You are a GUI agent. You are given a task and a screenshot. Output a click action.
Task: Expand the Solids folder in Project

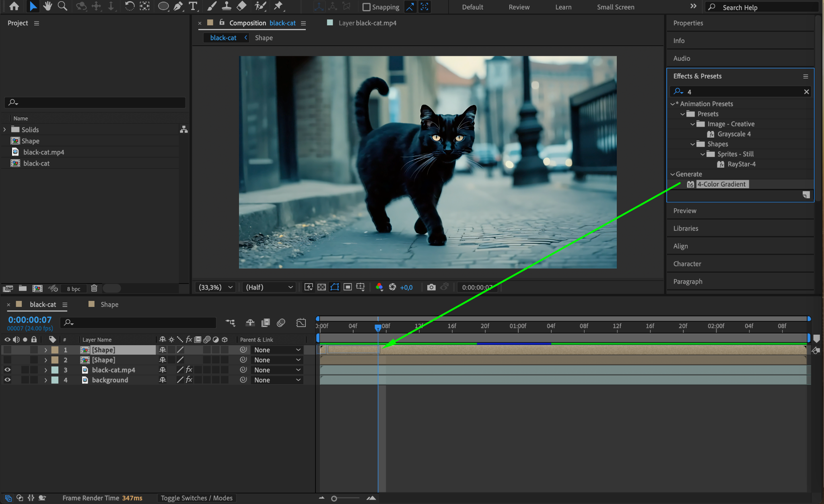(x=5, y=130)
